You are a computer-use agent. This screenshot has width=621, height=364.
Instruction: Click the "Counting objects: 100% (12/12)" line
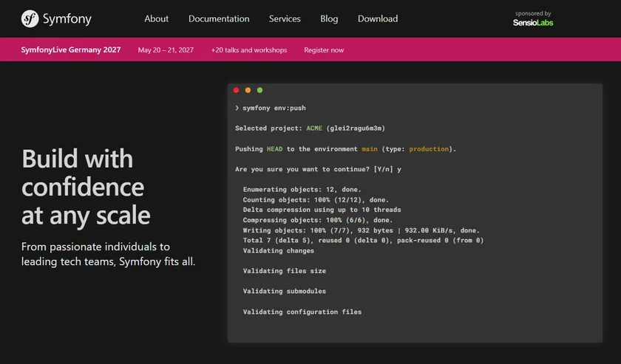(316, 200)
